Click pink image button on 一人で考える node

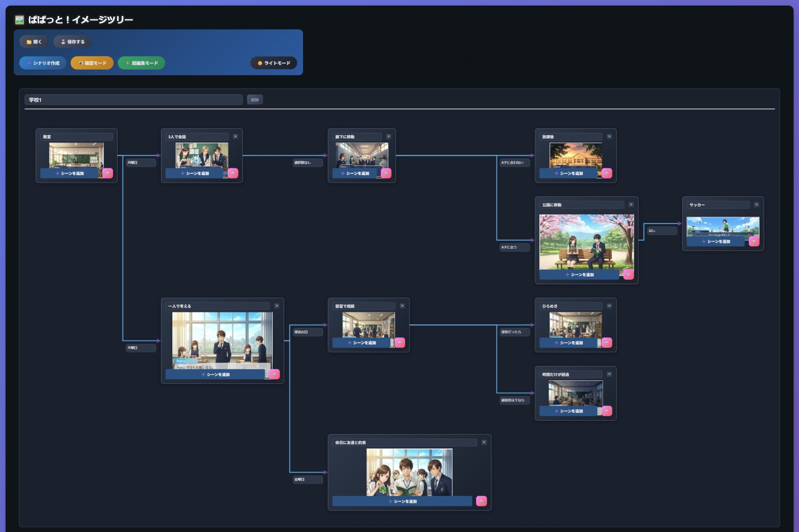[275, 375]
